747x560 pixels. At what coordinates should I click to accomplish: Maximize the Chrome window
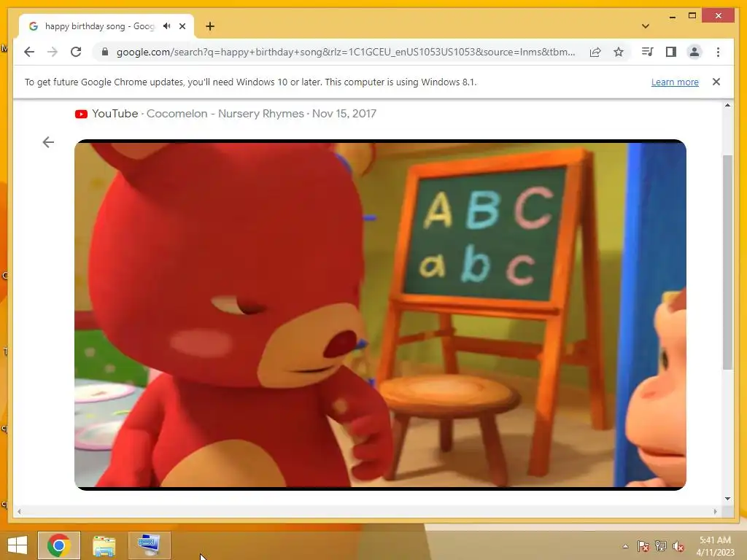pos(692,16)
